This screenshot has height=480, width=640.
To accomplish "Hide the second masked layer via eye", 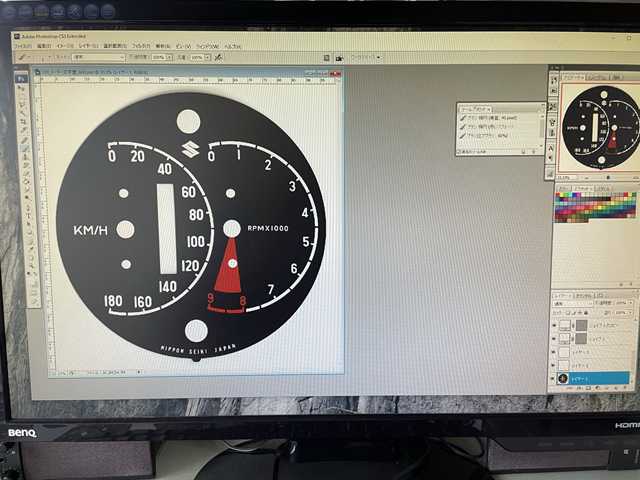I will point(554,339).
